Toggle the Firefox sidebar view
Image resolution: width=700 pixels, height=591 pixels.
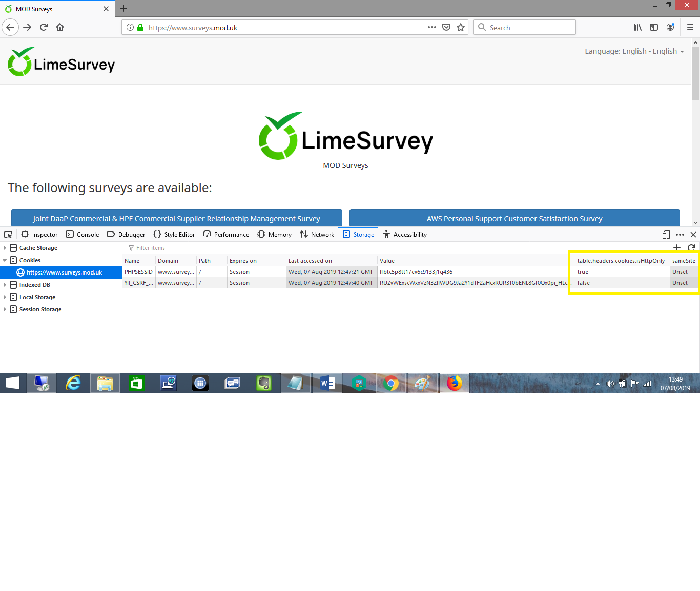pyautogui.click(x=654, y=27)
